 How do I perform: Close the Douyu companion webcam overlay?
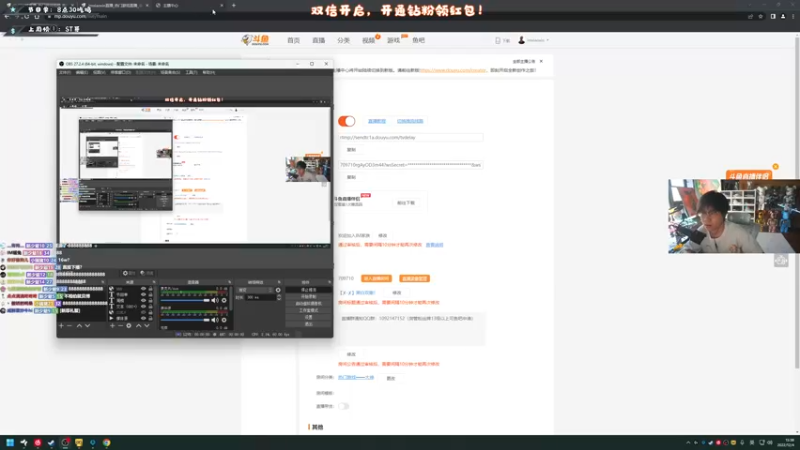coord(776,167)
